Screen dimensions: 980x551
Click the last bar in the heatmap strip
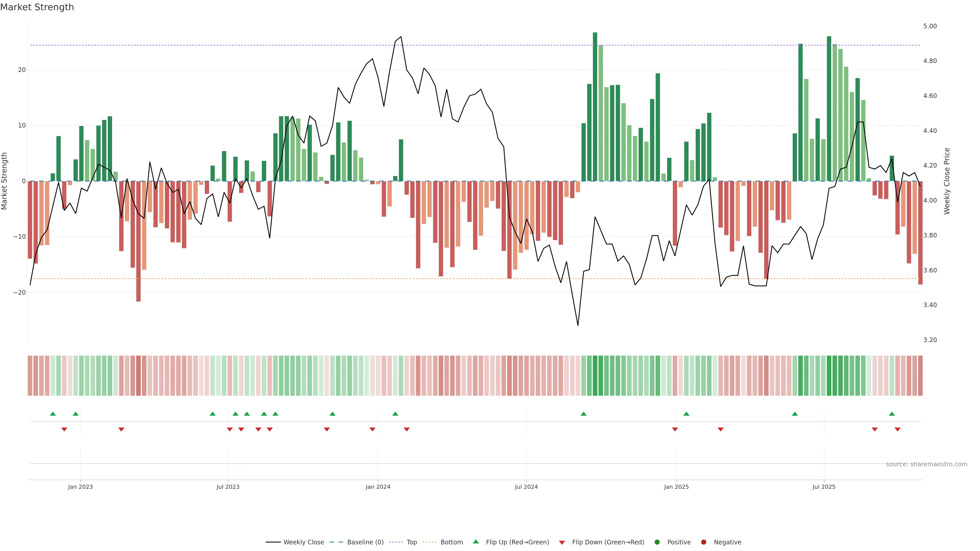[920, 376]
